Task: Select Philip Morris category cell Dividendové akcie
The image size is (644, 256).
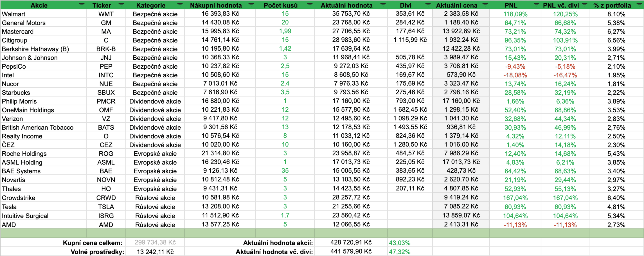Action: click(x=155, y=101)
